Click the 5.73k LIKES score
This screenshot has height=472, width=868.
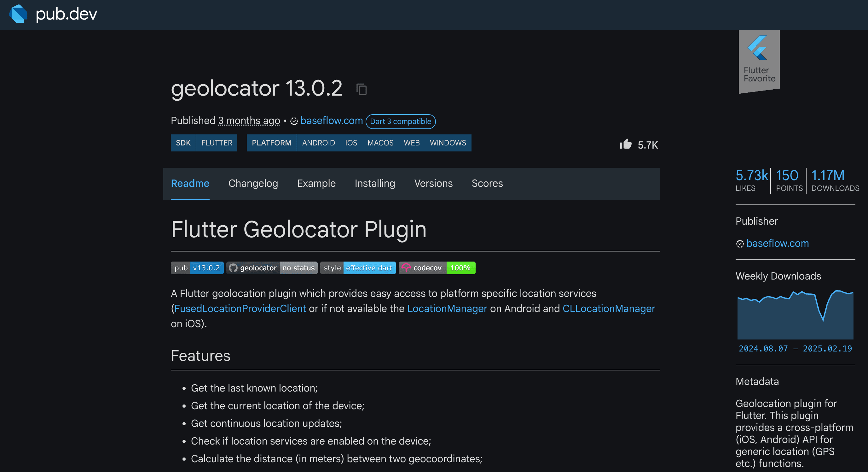tap(752, 180)
